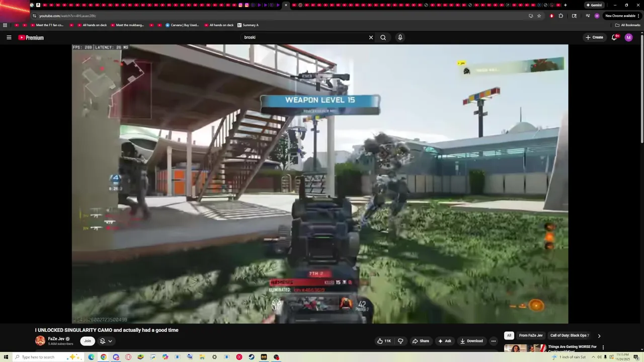This screenshot has width=644, height=362.
Task: Open more actions ellipsis below video
Action: (x=494, y=341)
